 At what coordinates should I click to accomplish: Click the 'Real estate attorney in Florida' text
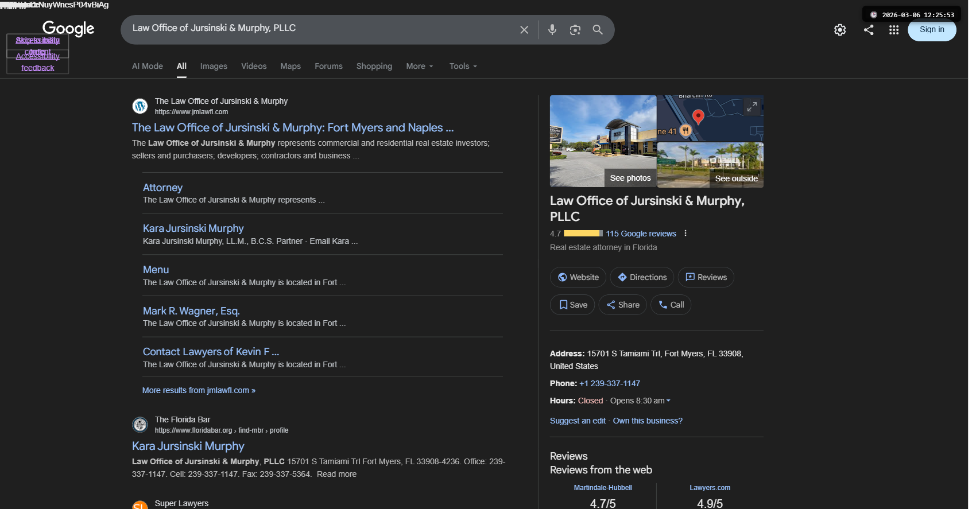pos(603,247)
